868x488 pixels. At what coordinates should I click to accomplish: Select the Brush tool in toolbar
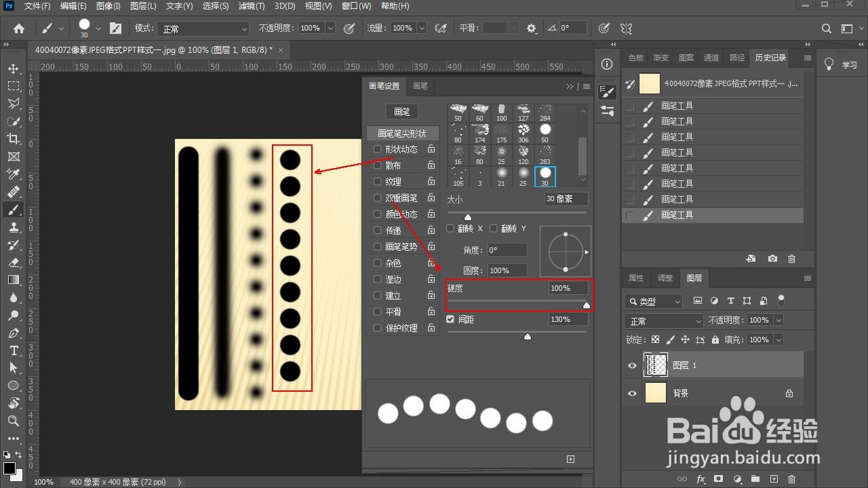[14, 209]
